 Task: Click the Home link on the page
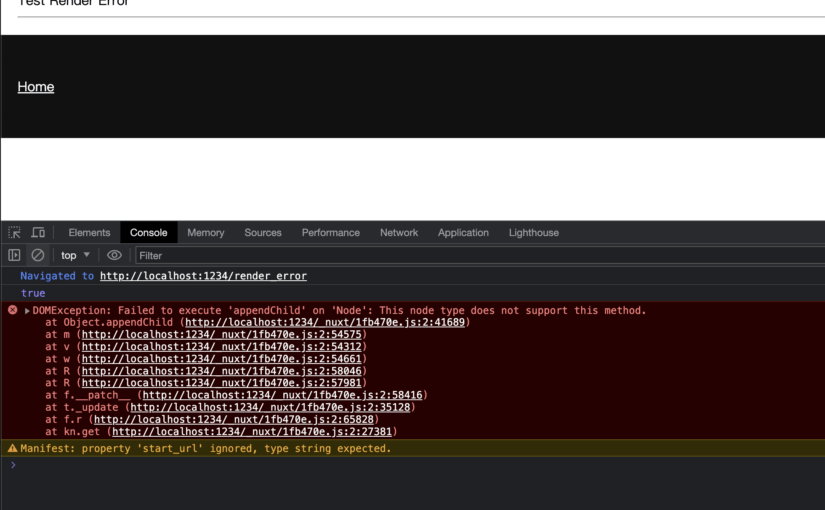coord(36,87)
